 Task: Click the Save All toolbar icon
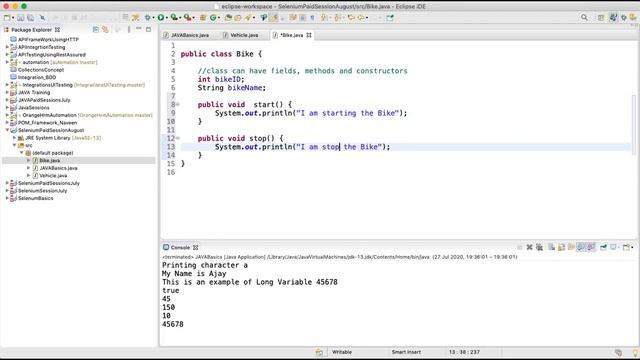point(31,18)
